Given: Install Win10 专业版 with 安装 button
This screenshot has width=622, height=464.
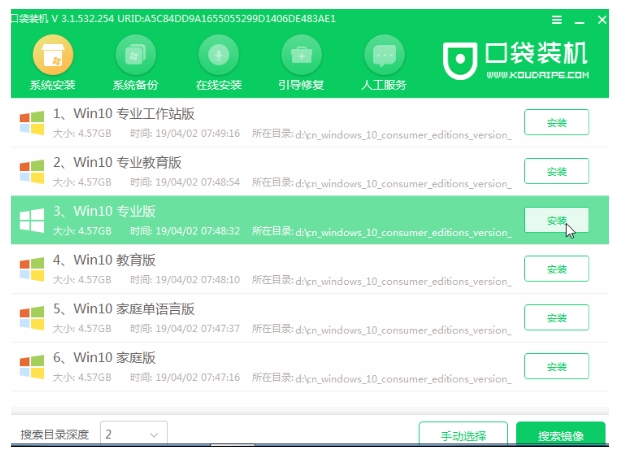Looking at the screenshot, I should point(556,220).
